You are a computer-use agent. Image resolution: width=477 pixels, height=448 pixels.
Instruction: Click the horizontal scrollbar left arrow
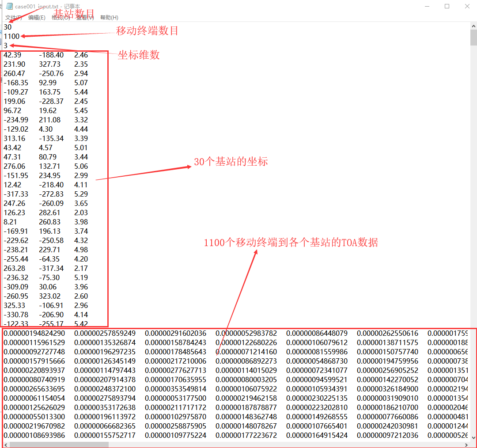click(6, 444)
